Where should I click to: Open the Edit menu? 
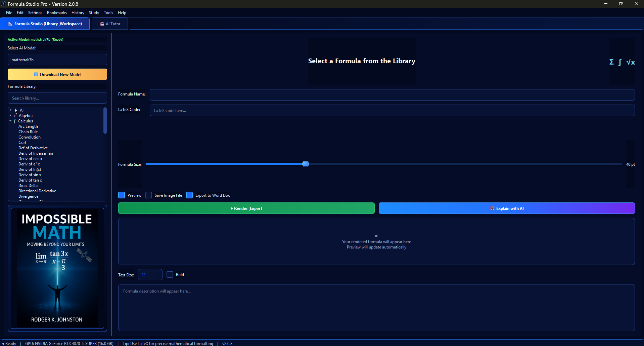[x=20, y=13]
